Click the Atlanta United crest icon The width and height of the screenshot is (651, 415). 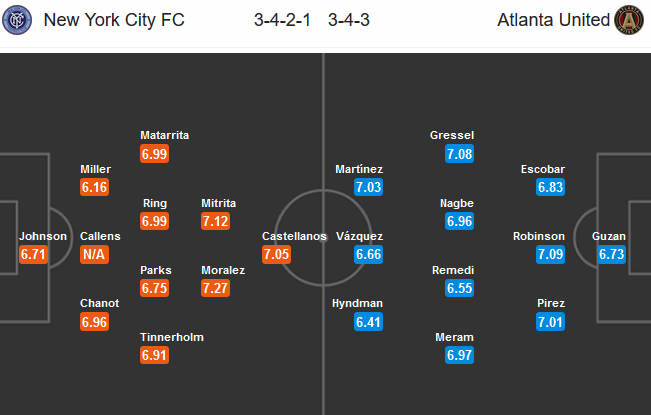coord(631,20)
